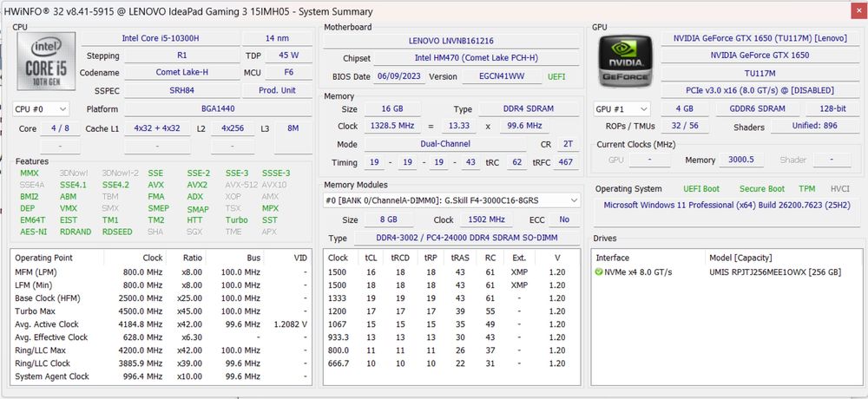This screenshot has width=868, height=399.
Task: Click the NVIDIA GeForce logo image
Action: pyautogui.click(x=626, y=61)
